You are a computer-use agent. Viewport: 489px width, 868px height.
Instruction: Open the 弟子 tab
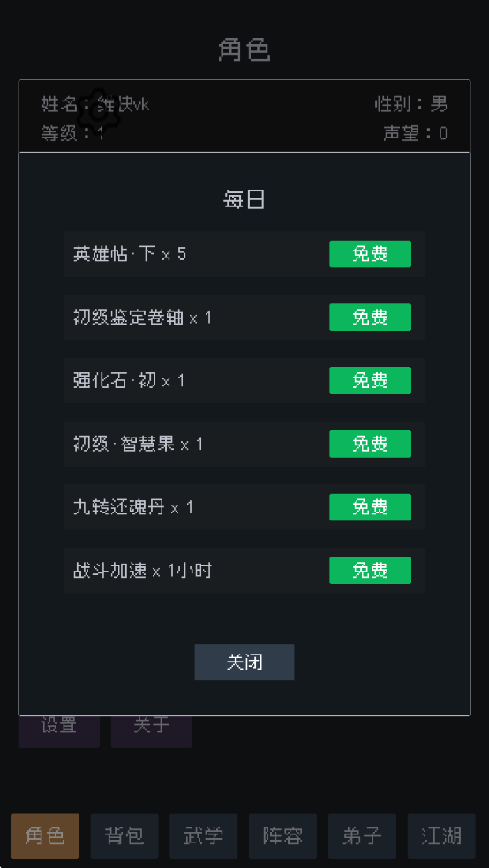tap(362, 836)
